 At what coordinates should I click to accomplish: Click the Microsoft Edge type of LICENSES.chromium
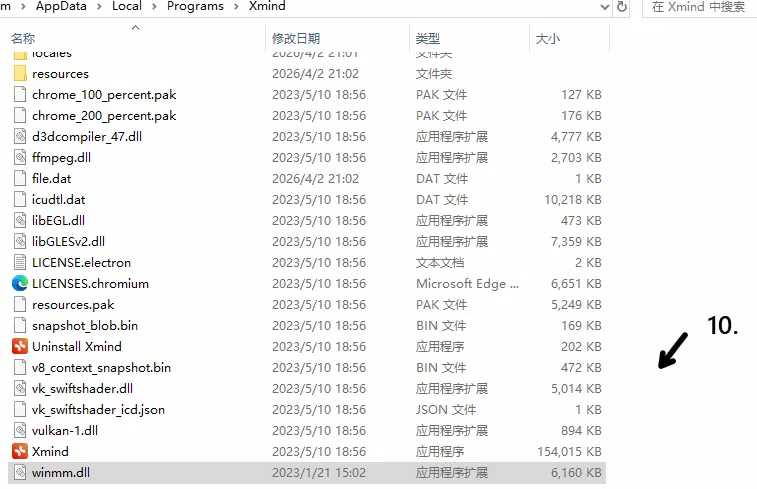[x=467, y=284]
